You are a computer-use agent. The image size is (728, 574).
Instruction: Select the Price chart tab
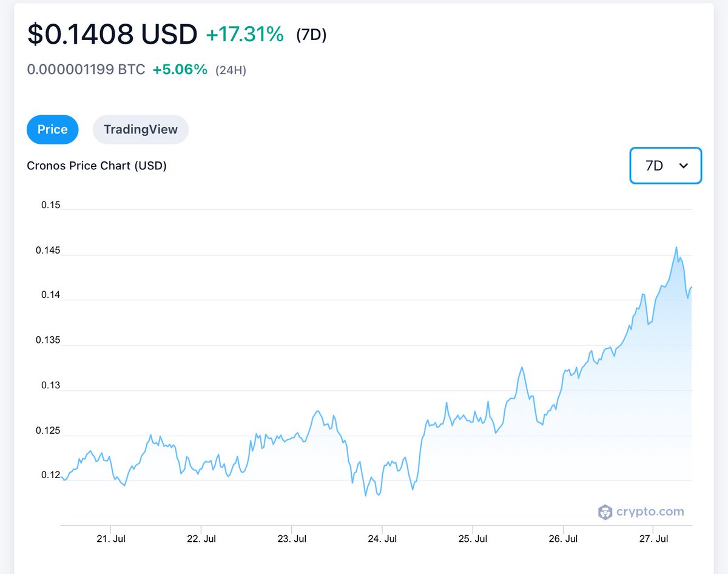tap(53, 129)
